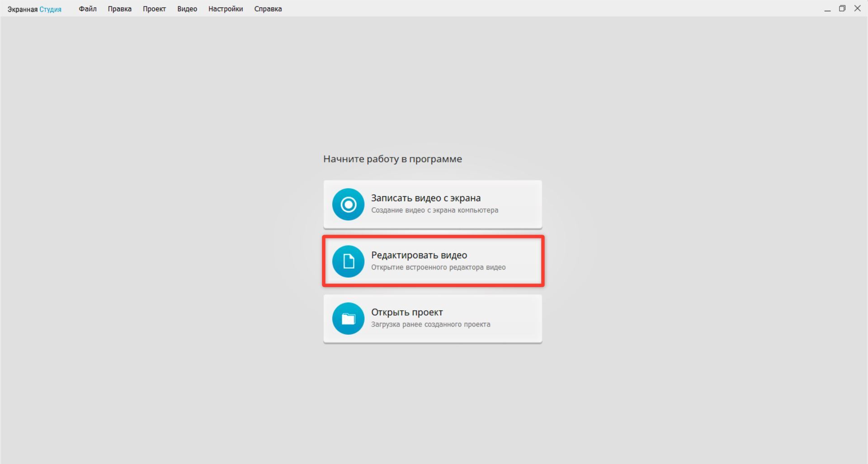Close the Экранная Студия window
Viewport: 868px width, 464px height.
[857, 9]
